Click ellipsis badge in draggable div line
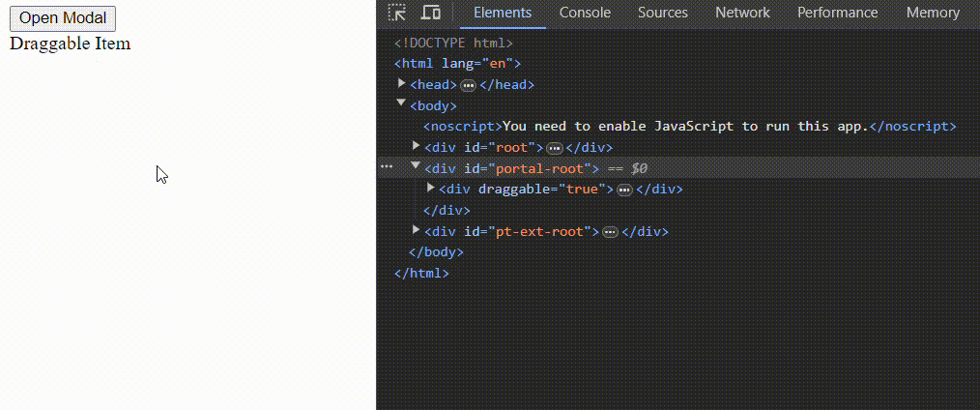The width and height of the screenshot is (980, 410). (624, 190)
